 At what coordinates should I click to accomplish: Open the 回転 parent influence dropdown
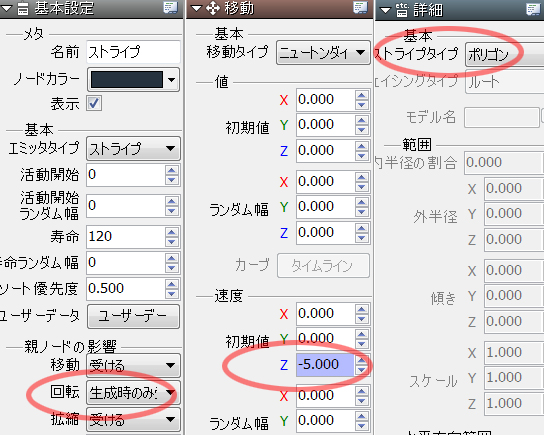pyautogui.click(x=133, y=393)
